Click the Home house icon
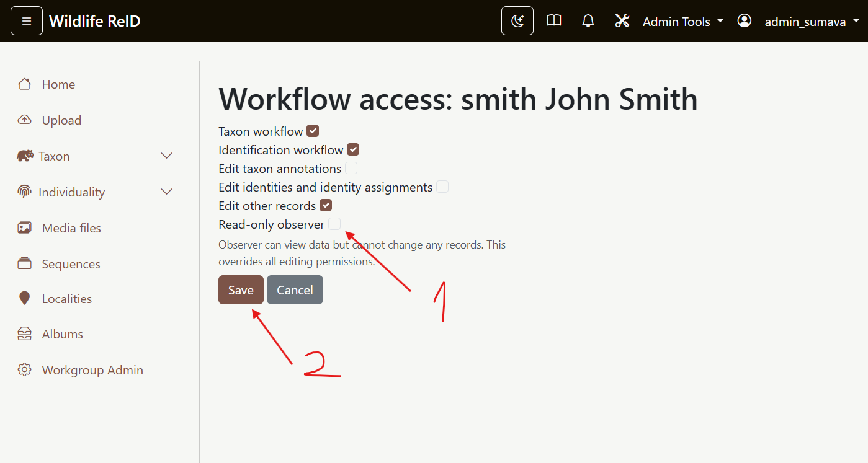This screenshot has width=868, height=463. coord(25,84)
